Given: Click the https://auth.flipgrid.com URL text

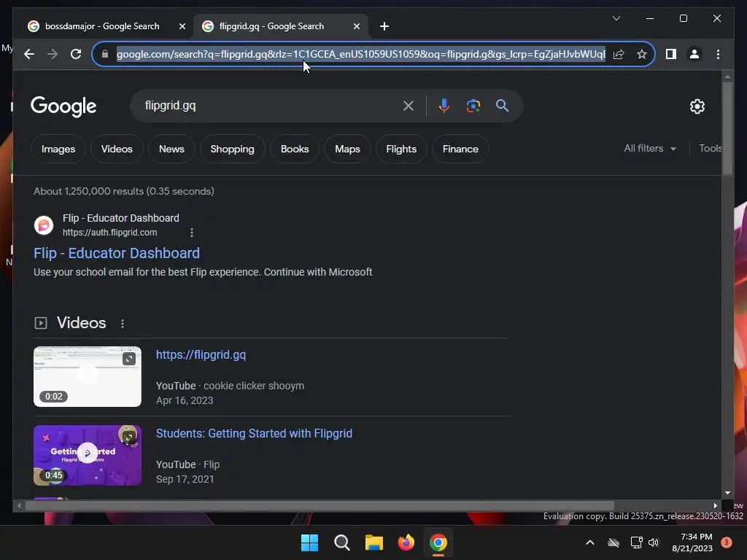Looking at the screenshot, I should [x=110, y=233].
